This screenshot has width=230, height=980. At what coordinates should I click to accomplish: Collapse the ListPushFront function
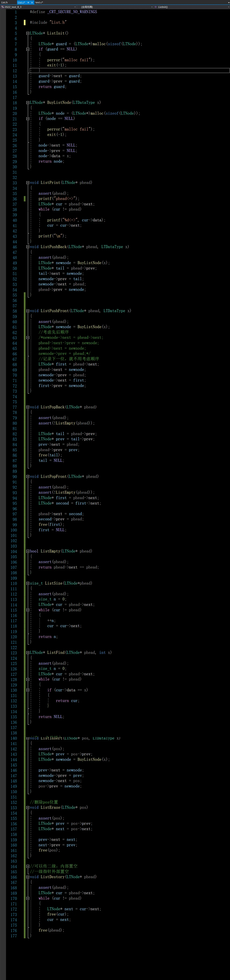coord(28,311)
